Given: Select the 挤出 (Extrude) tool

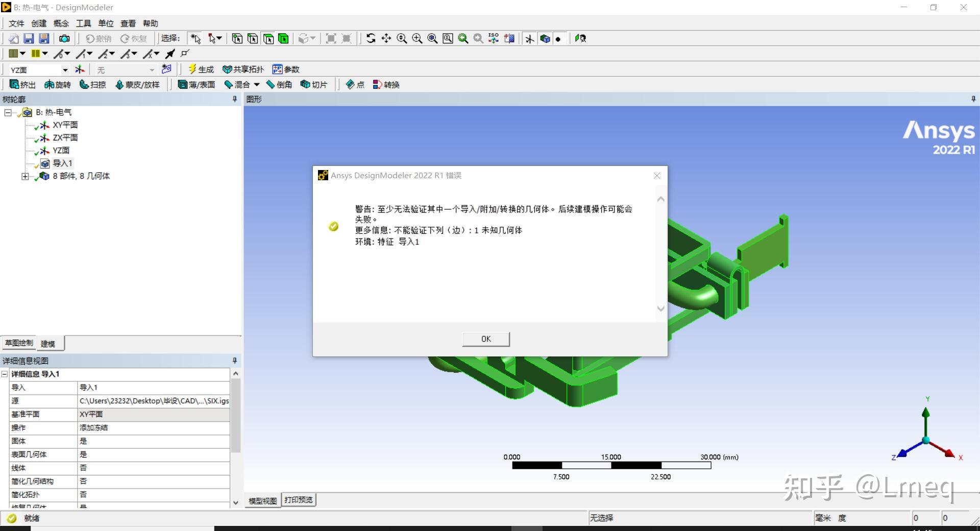Looking at the screenshot, I should pos(22,85).
